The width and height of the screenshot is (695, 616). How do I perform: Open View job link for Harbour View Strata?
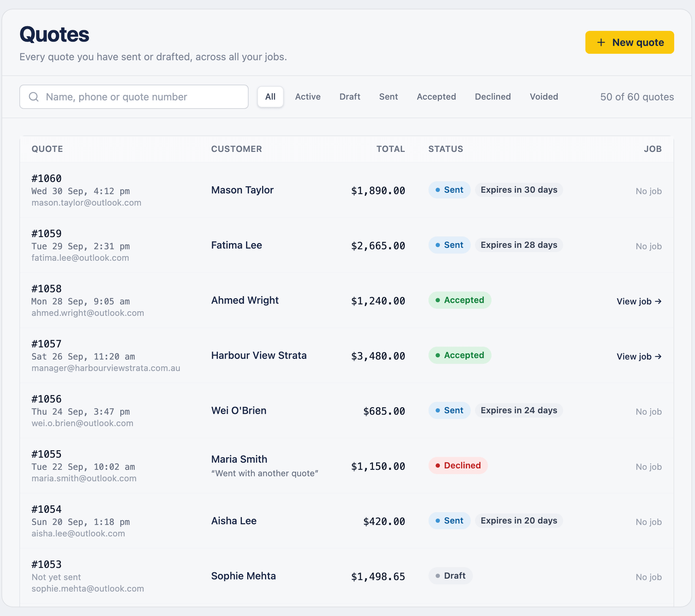(x=639, y=356)
